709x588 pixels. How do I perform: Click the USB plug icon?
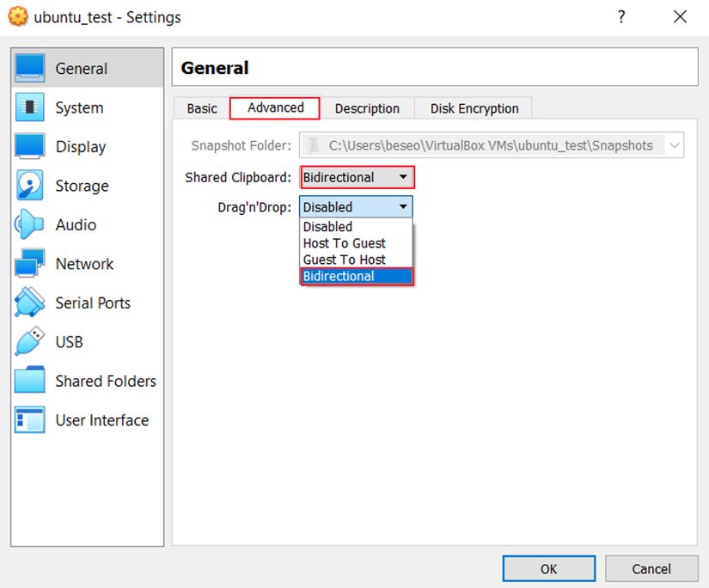click(x=30, y=342)
